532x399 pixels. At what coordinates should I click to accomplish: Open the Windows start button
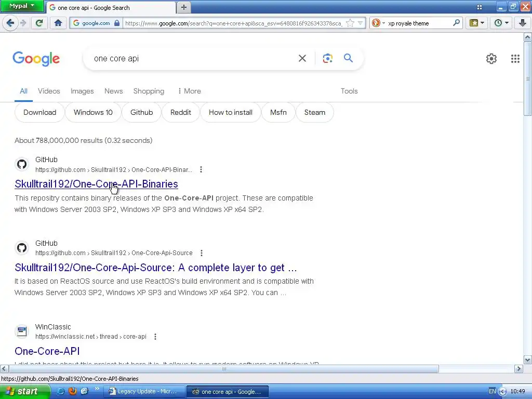tap(25, 392)
